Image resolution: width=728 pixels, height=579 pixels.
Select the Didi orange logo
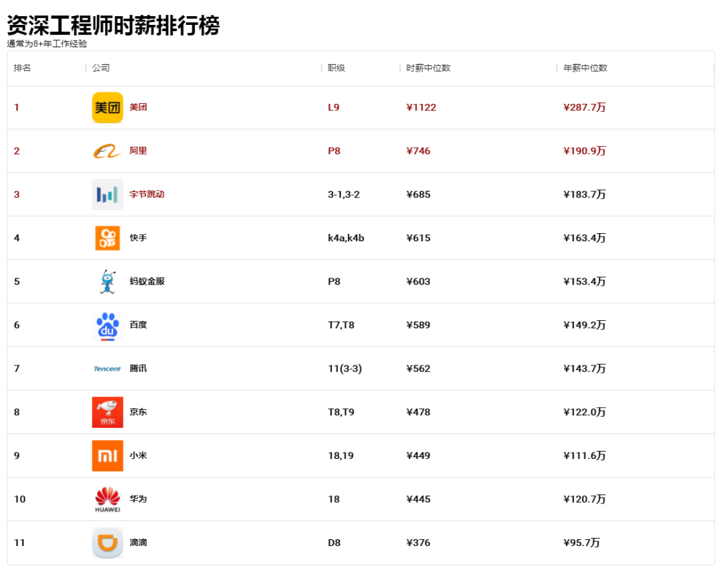(x=107, y=543)
